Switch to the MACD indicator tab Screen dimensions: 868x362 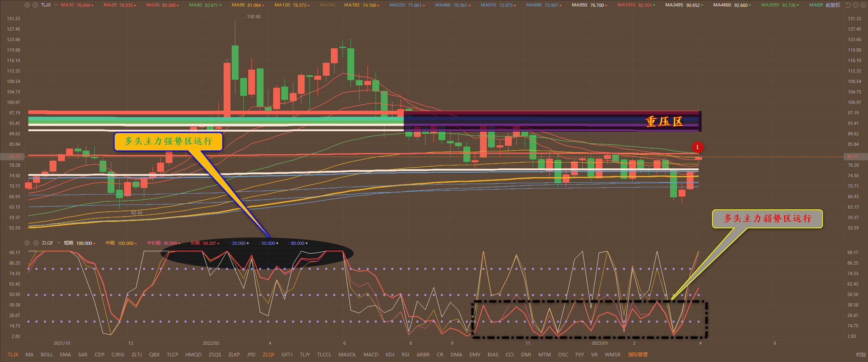click(370, 355)
